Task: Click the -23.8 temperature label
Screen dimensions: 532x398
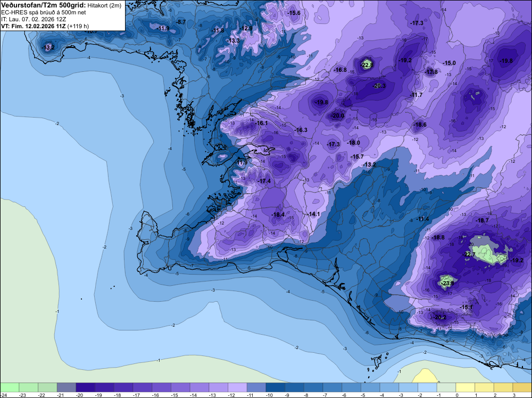Action: pos(447,283)
